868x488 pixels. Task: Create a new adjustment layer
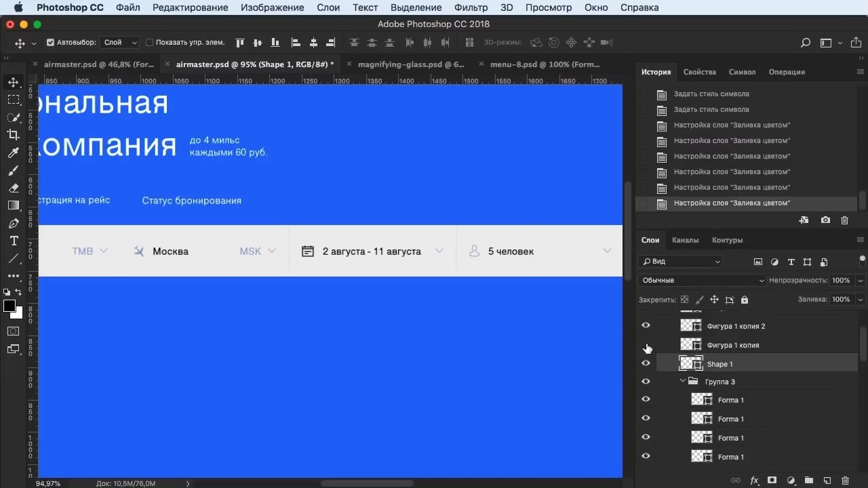tap(791, 481)
